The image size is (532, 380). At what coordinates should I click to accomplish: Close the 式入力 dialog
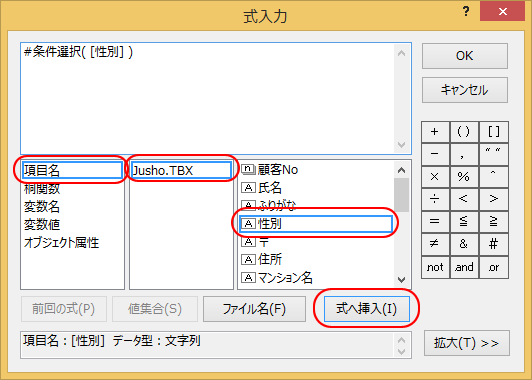click(x=502, y=12)
